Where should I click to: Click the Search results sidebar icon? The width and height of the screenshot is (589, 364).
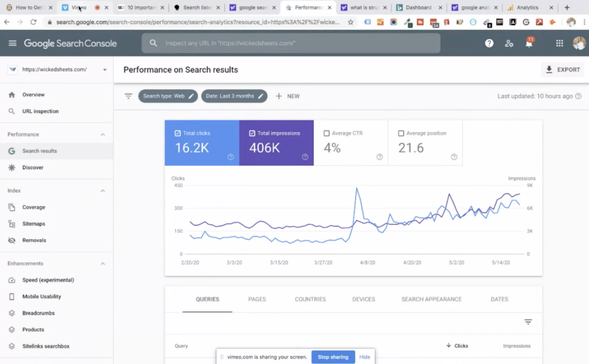click(11, 151)
